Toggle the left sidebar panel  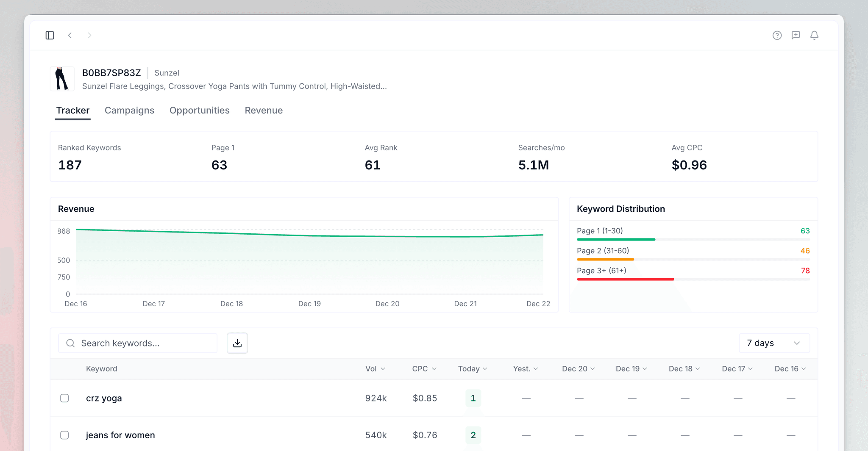point(50,35)
